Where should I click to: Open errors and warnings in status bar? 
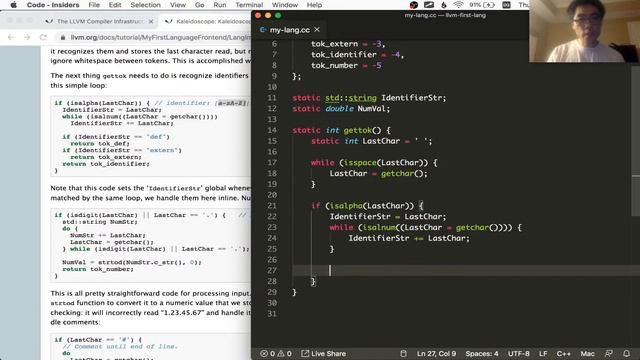[276, 353]
